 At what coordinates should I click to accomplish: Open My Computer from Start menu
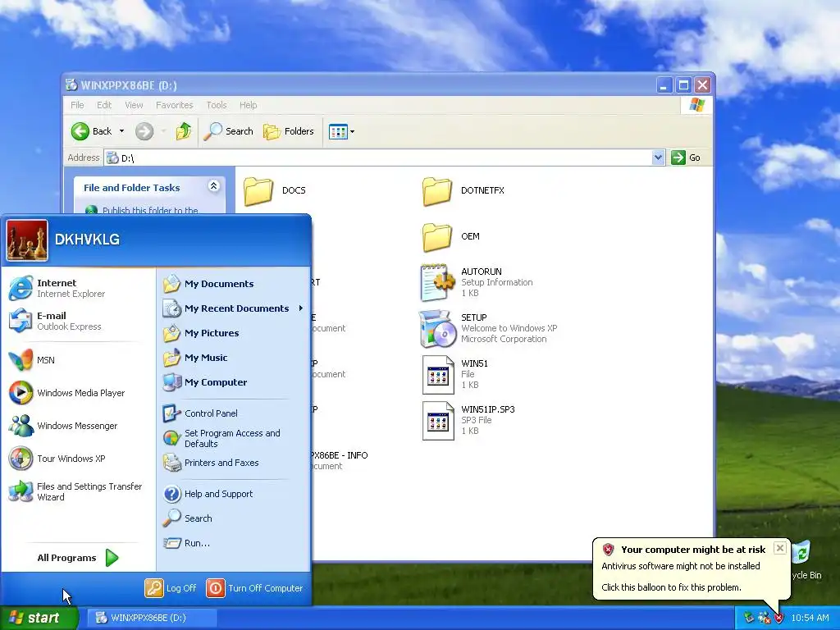(x=233, y=382)
